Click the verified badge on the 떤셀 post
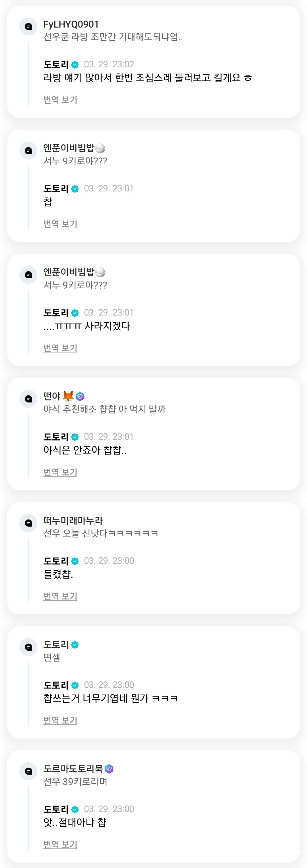Viewport: 307px width, 868px height. click(x=75, y=644)
